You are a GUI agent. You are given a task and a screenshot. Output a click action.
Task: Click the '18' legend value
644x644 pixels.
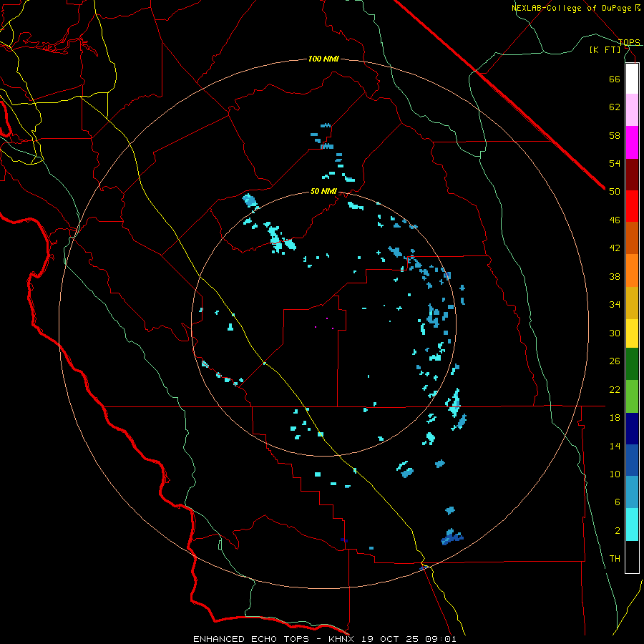pyautogui.click(x=615, y=418)
